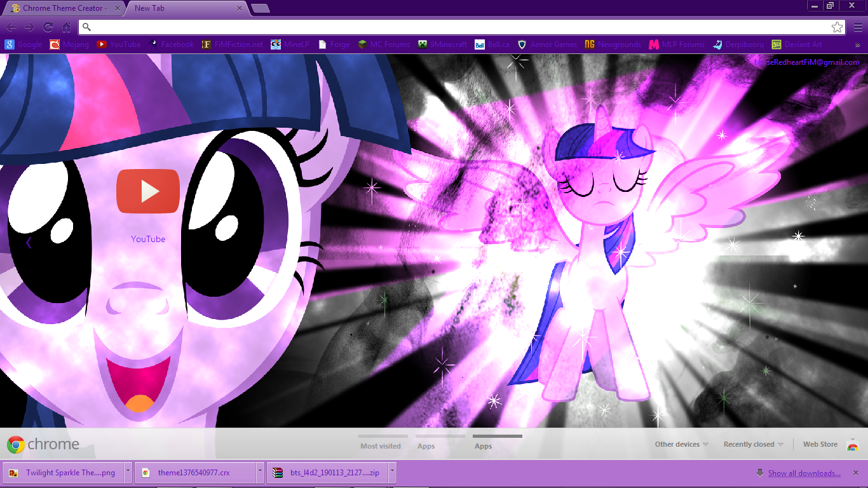Open the MLP Forums bookmark
The width and height of the screenshot is (868, 488).
tap(677, 44)
